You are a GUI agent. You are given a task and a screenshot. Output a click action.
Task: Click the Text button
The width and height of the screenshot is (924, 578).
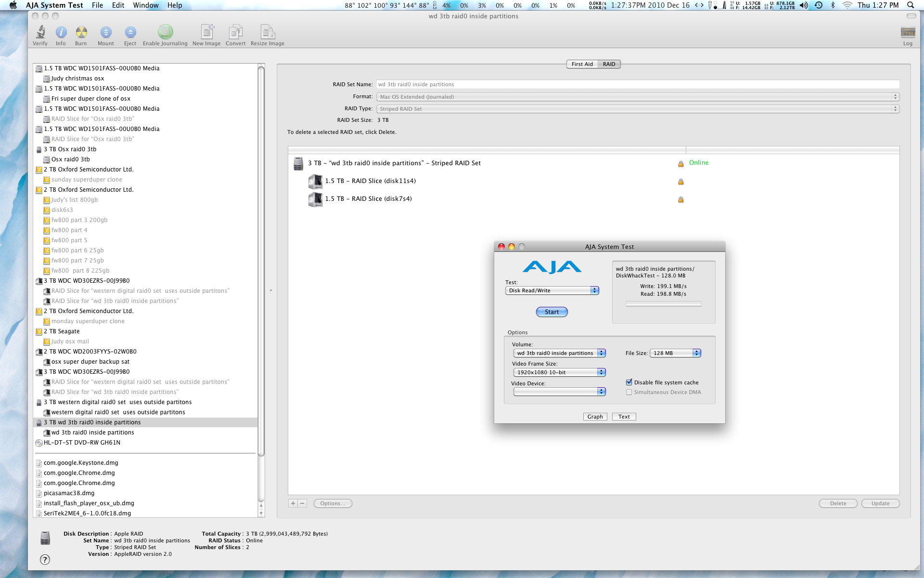point(624,417)
